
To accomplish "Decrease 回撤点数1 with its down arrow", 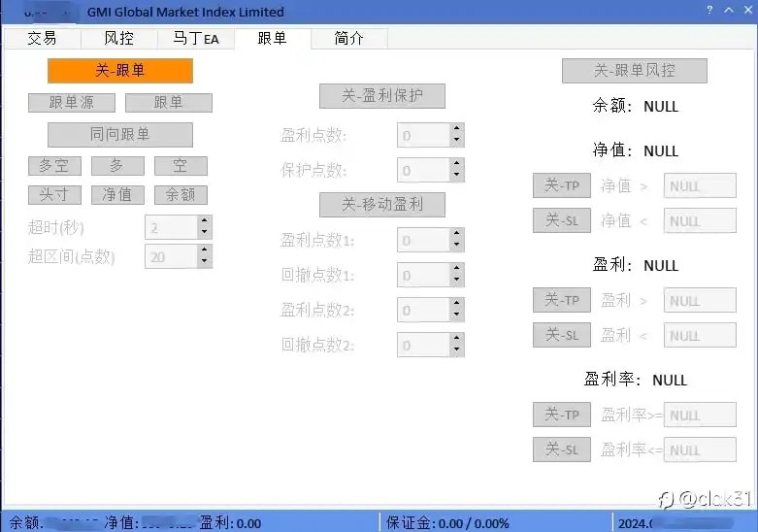I will pyautogui.click(x=457, y=280).
